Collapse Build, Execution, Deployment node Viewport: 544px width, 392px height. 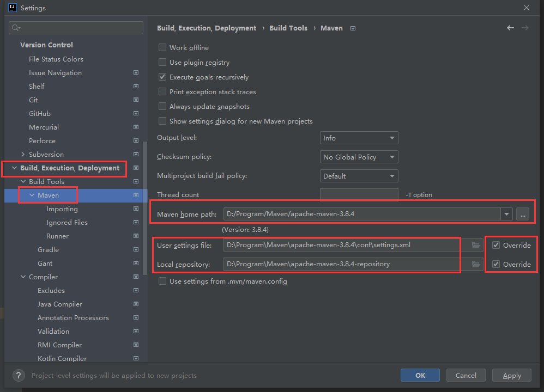pos(14,168)
